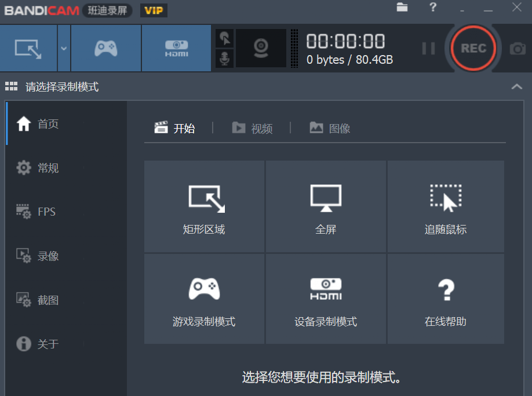Switch to game recording mode in toolbar

click(106, 48)
